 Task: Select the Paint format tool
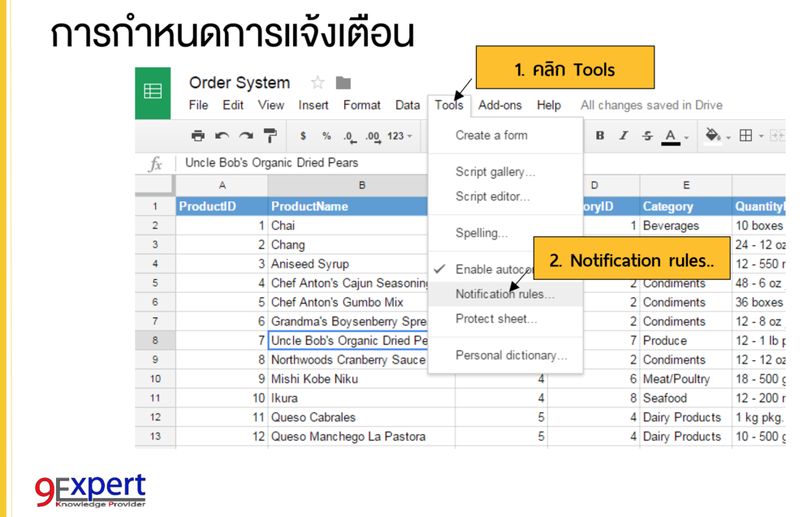click(270, 136)
